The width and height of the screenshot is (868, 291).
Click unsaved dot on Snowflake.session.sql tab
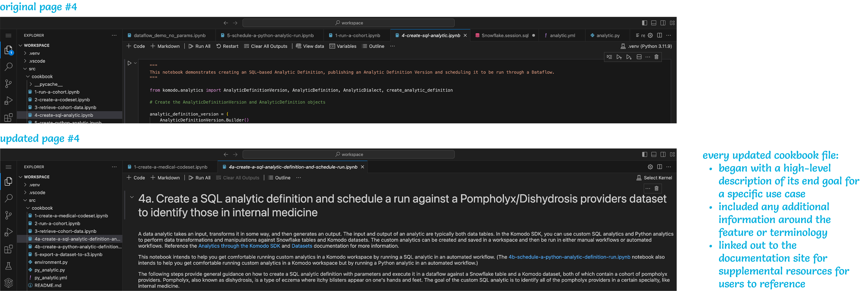[x=533, y=35]
